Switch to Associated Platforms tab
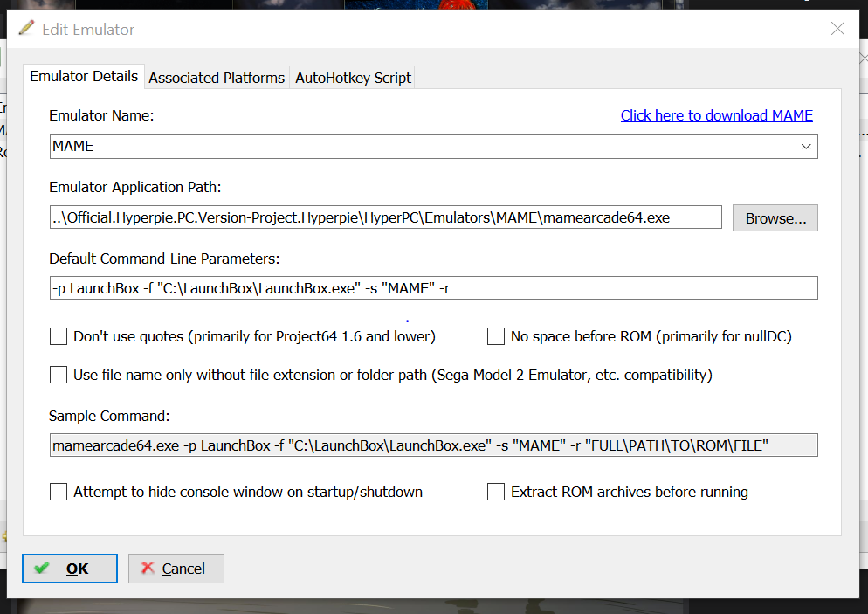868x614 pixels. tap(217, 78)
